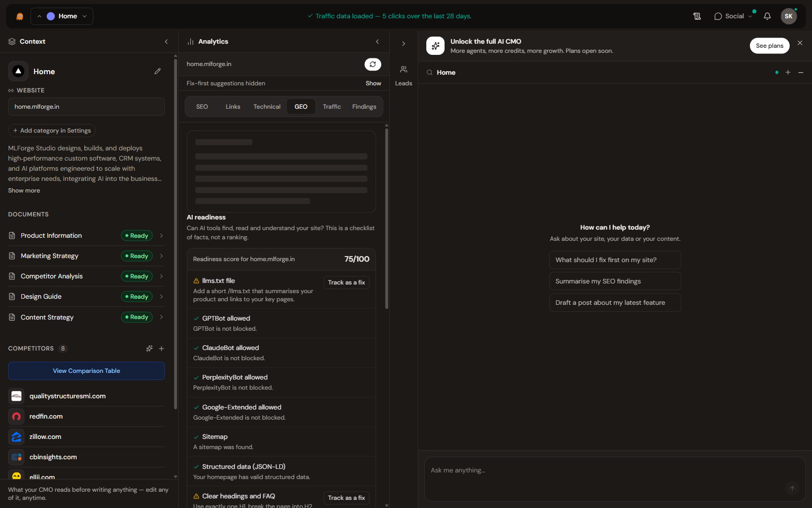The width and height of the screenshot is (812, 508).
Task: Refresh analytics for home.mlforge.in
Action: 373,65
